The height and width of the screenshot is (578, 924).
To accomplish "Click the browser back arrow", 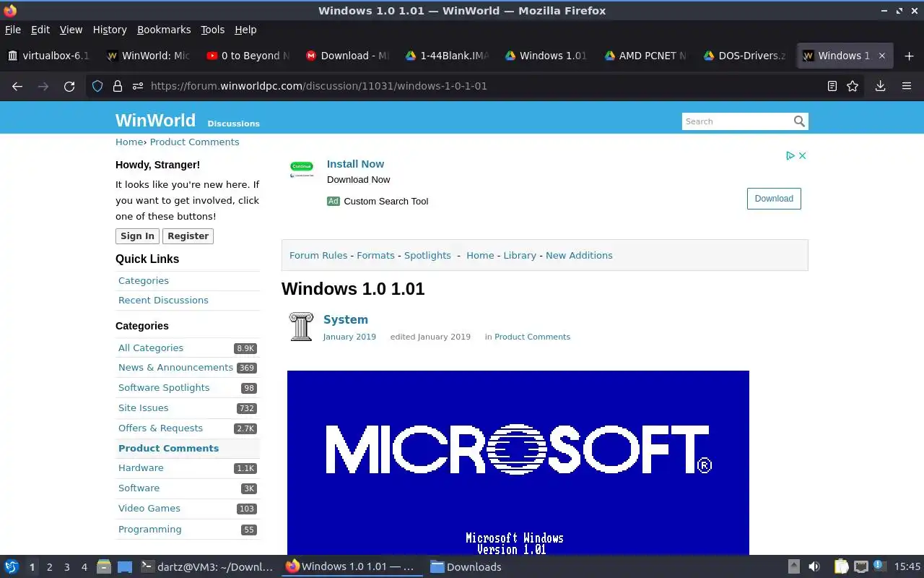I will (17, 86).
